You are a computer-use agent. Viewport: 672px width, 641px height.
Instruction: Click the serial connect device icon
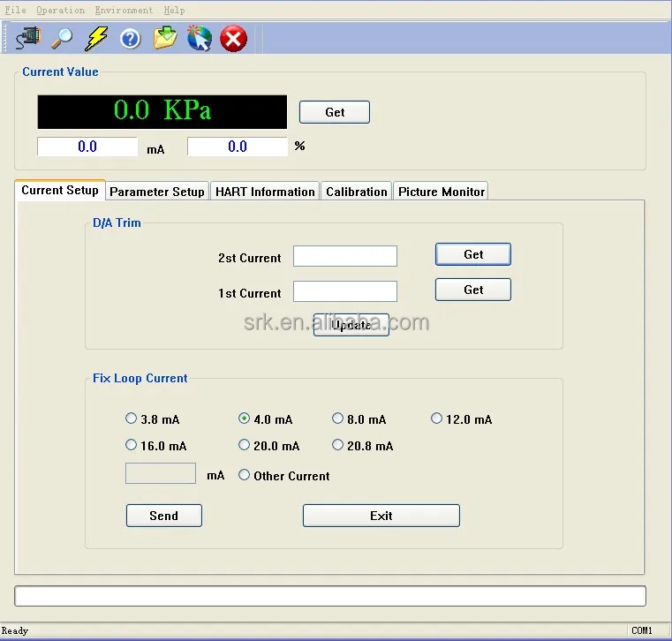tap(29, 38)
